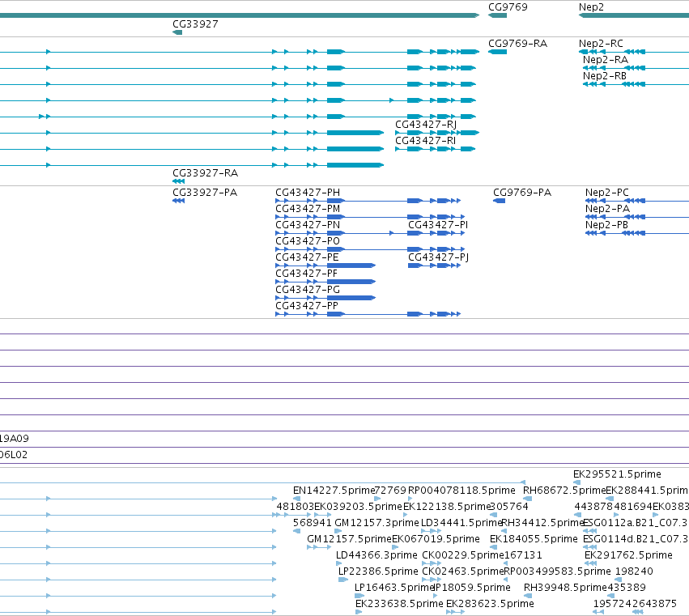Select the CG43427-PI protein label
The image size is (689, 616).
click(438, 225)
